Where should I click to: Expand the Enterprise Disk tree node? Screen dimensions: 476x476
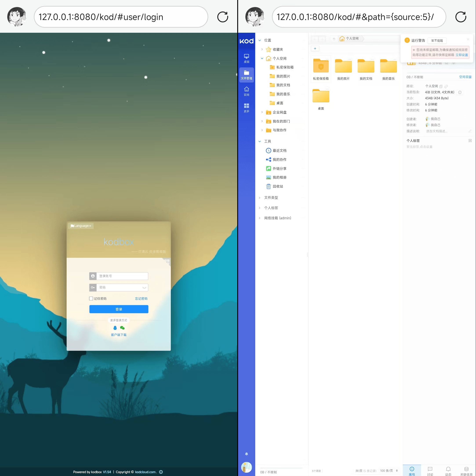(x=262, y=112)
